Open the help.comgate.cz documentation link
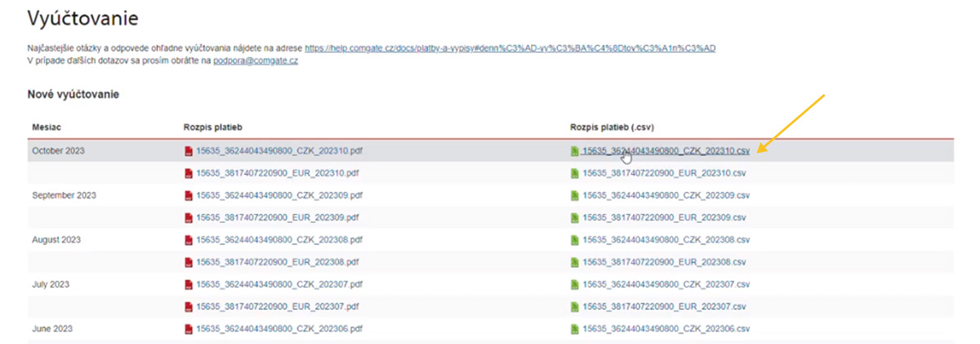 pos(510,48)
